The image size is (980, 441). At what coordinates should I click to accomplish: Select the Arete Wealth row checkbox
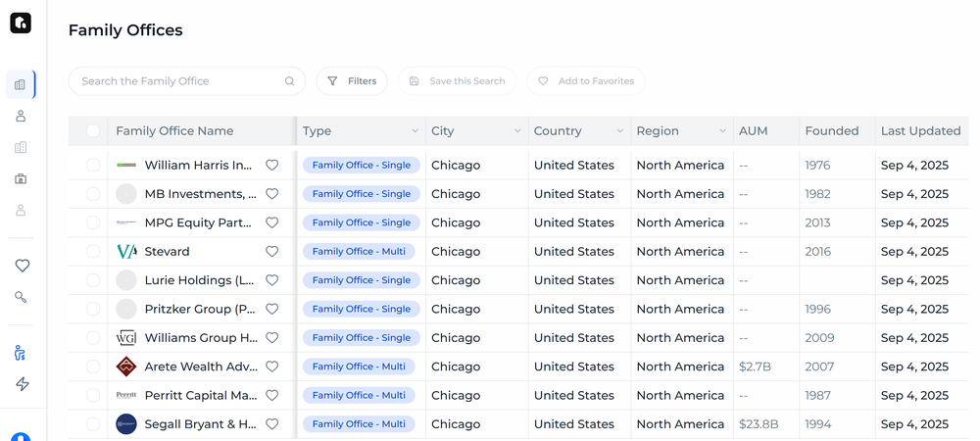point(93,367)
